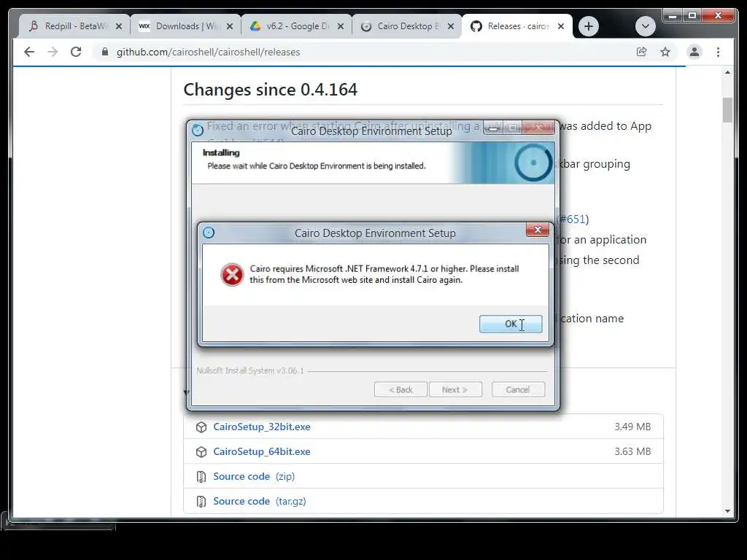The image size is (747, 560).
Task: Click the Next button in Cairo installer
Action: (455, 389)
